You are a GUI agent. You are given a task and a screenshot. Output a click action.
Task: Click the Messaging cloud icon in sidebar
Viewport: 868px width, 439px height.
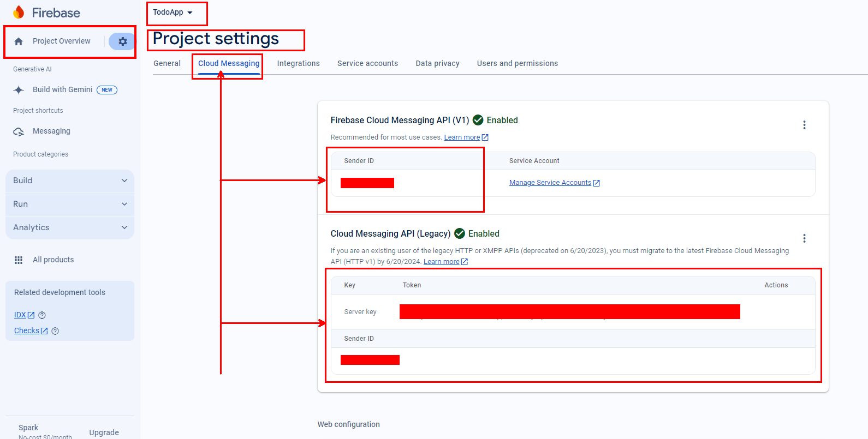pyautogui.click(x=19, y=131)
